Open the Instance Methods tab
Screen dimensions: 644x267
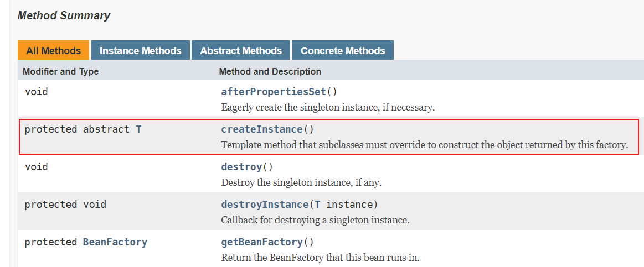[140, 50]
